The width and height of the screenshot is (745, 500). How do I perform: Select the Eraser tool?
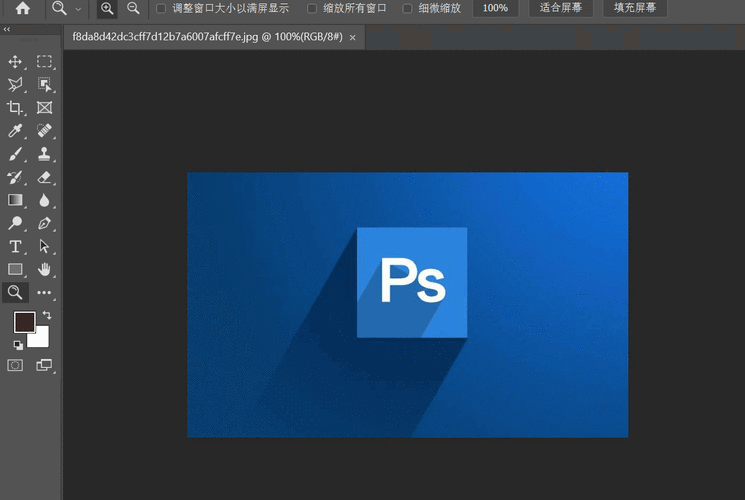44,177
